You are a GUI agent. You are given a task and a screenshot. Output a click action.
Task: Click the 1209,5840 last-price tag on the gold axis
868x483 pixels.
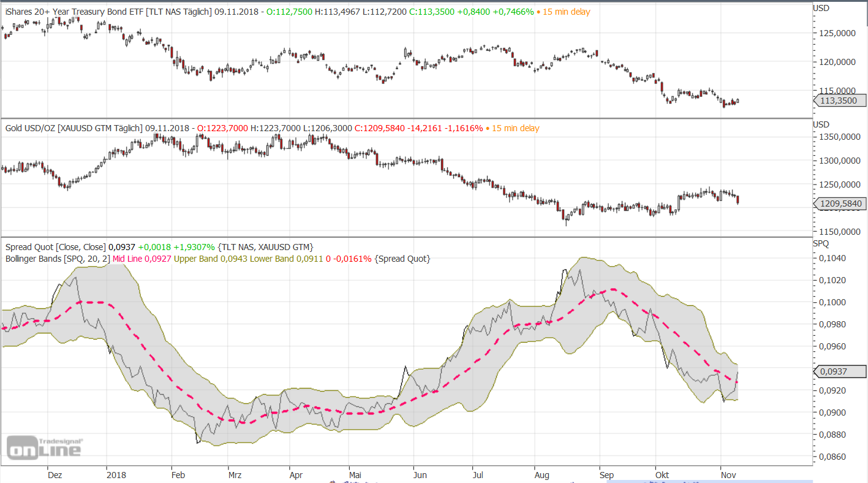[x=839, y=204]
